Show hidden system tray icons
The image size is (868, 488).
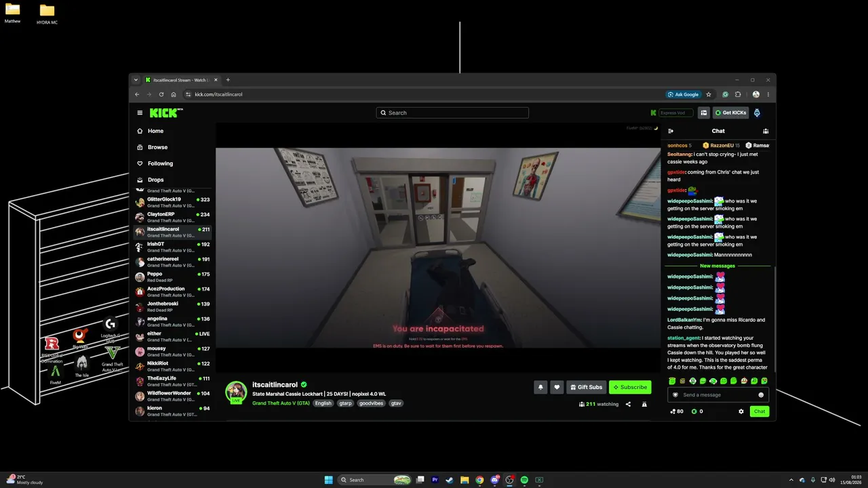click(791, 480)
